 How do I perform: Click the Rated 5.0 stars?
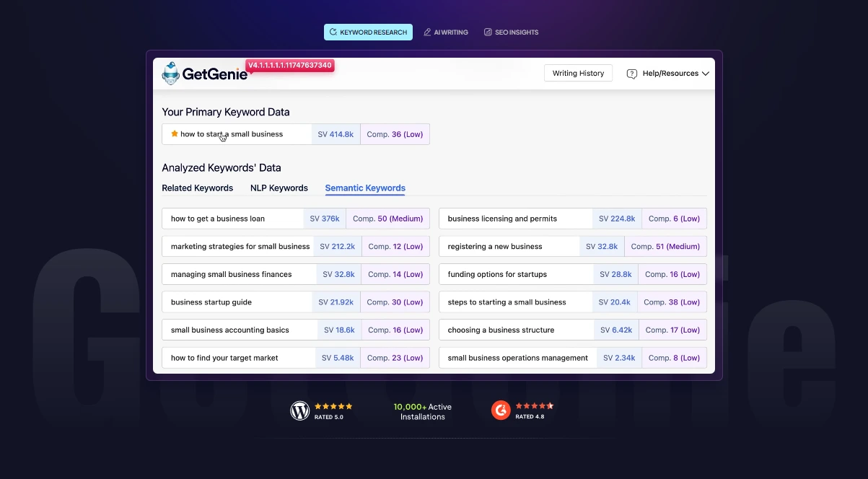333,406
